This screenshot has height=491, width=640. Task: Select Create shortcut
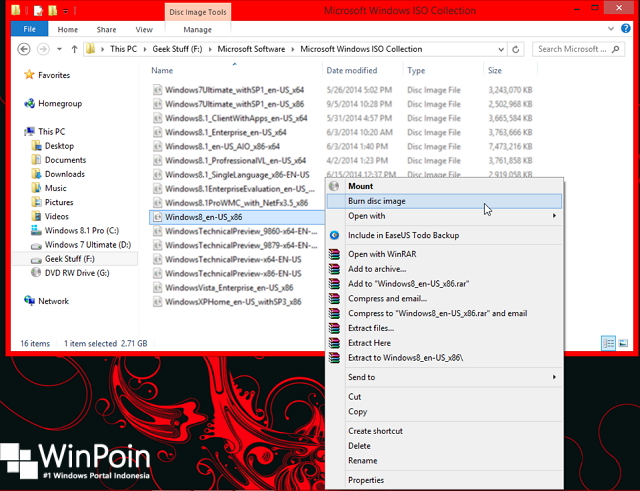click(x=444, y=431)
